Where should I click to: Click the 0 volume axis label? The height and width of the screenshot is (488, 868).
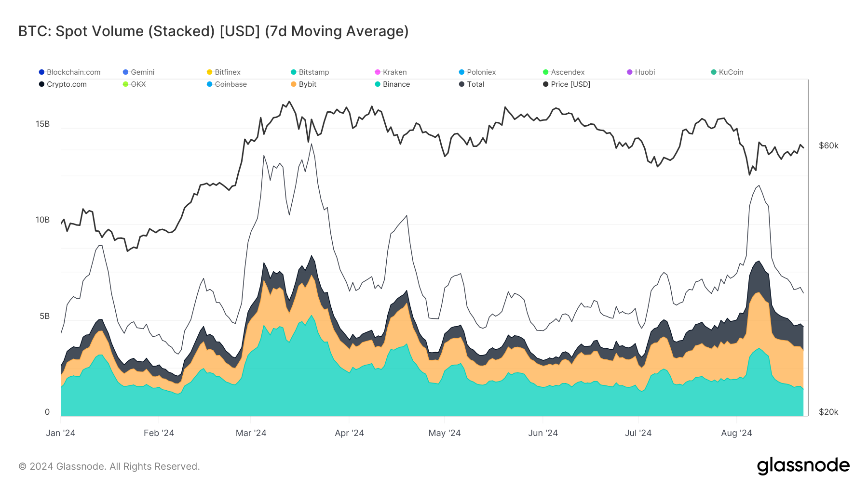(x=47, y=412)
